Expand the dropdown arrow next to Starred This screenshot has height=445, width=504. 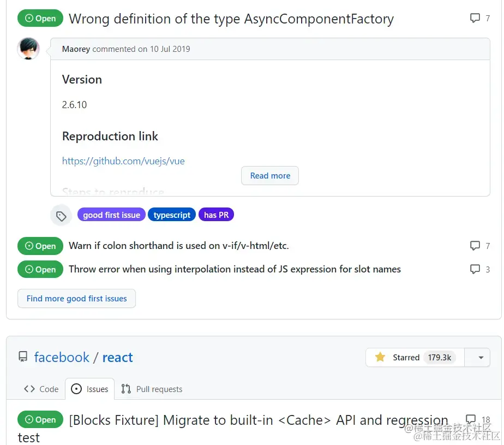tap(481, 358)
